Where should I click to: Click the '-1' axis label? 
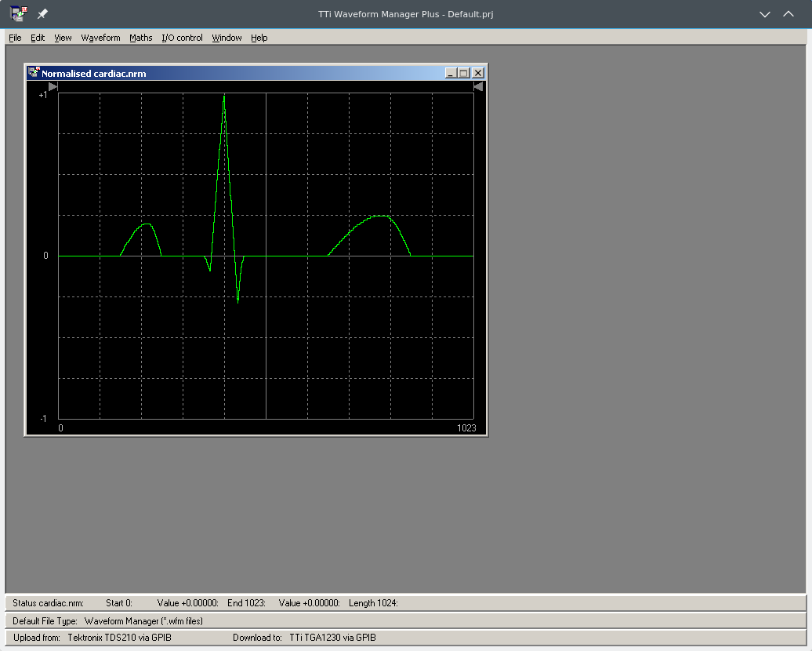point(44,418)
